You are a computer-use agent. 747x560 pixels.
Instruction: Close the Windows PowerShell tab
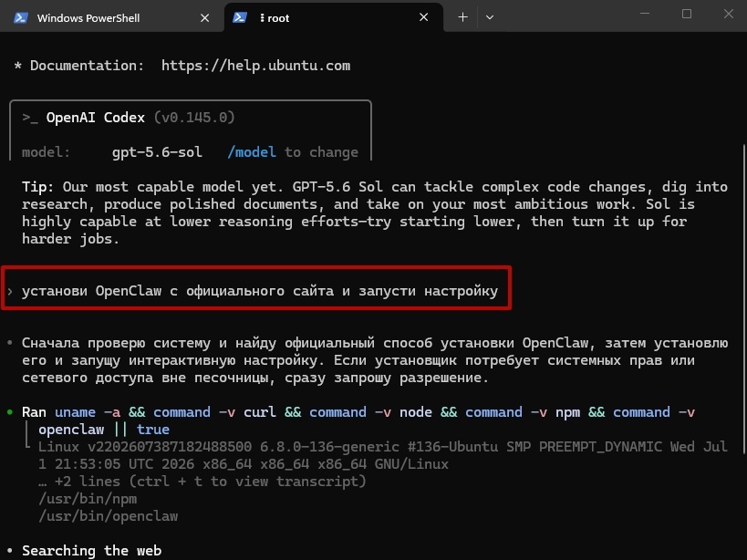[205, 18]
